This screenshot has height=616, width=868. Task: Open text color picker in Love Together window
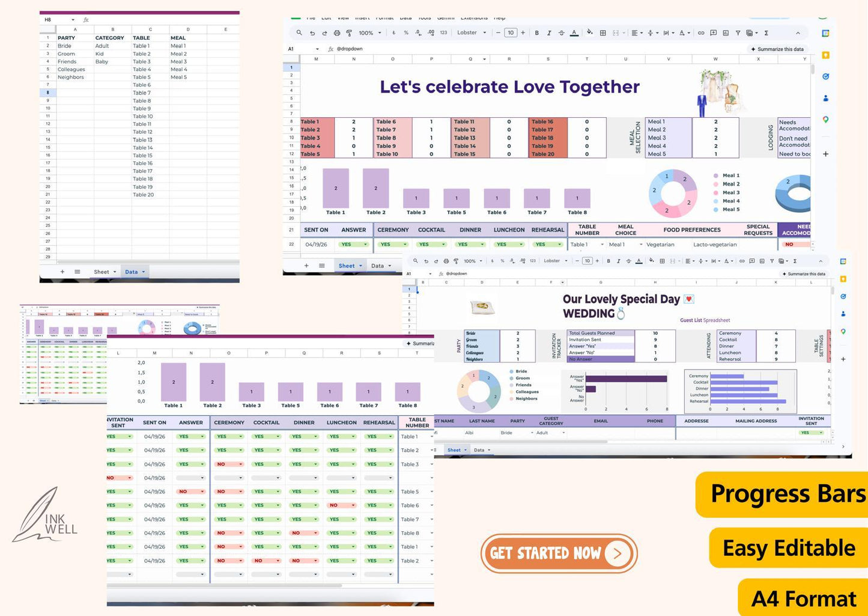(574, 33)
